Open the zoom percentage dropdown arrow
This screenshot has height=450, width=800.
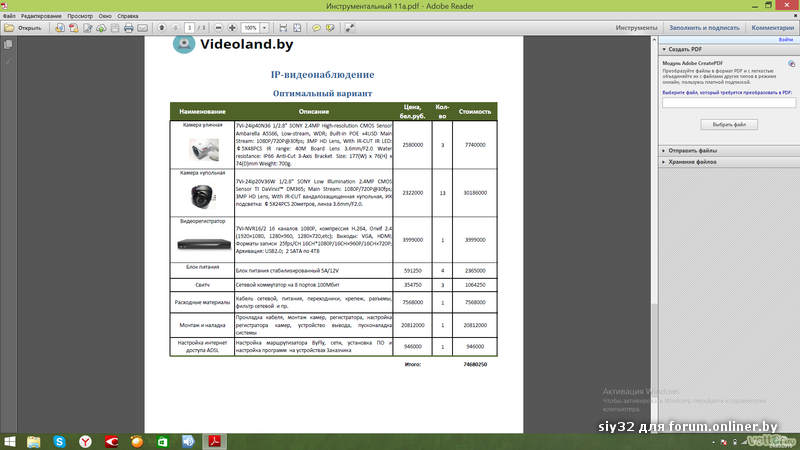264,28
